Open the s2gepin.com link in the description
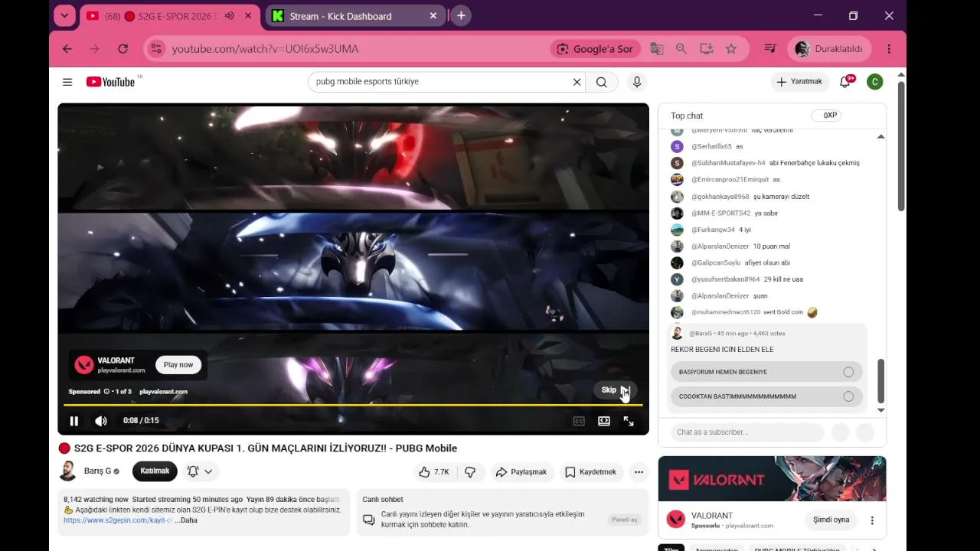This screenshot has width=980, height=551. point(118,520)
